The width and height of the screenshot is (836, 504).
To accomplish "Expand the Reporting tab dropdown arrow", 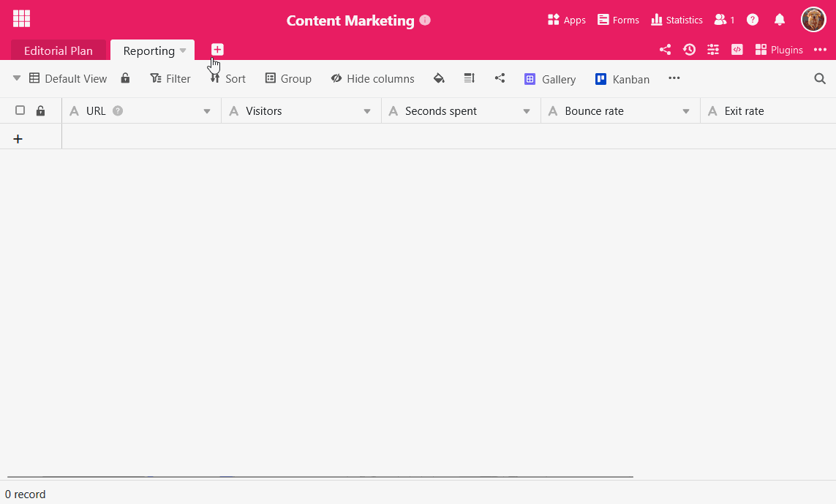I will [183, 50].
